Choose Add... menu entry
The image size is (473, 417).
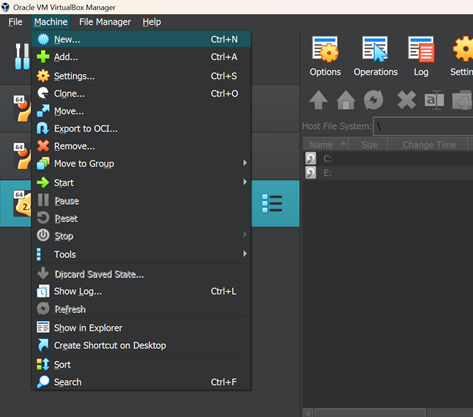tap(141, 57)
